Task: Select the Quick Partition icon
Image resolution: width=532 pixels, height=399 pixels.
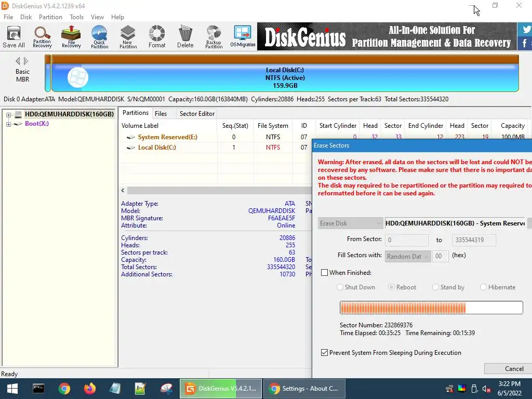Action: point(99,37)
